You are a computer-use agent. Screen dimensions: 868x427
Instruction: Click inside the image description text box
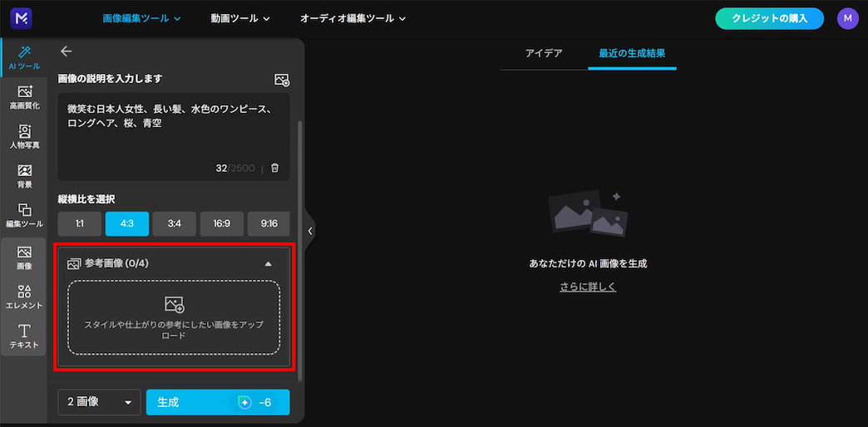point(174,136)
